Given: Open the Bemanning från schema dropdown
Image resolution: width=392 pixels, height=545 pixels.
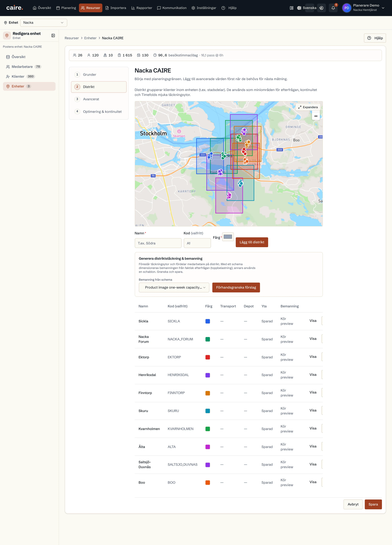Looking at the screenshot, I should (x=174, y=287).
